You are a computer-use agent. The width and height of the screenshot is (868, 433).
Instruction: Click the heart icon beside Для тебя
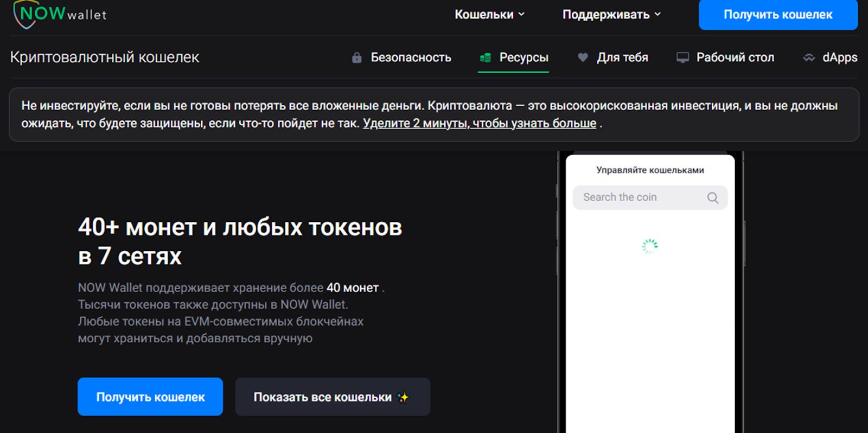[x=583, y=57]
